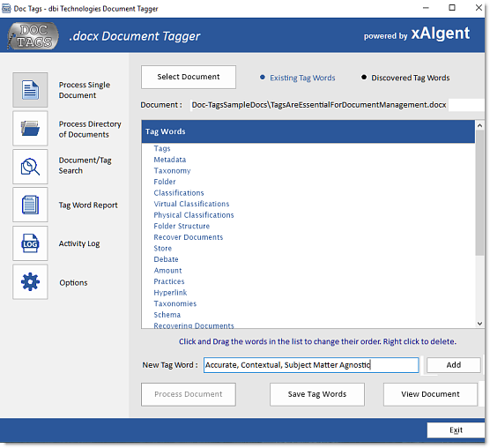
Task: Select the 'Virtual Classifications' tag word
Action: point(191,204)
